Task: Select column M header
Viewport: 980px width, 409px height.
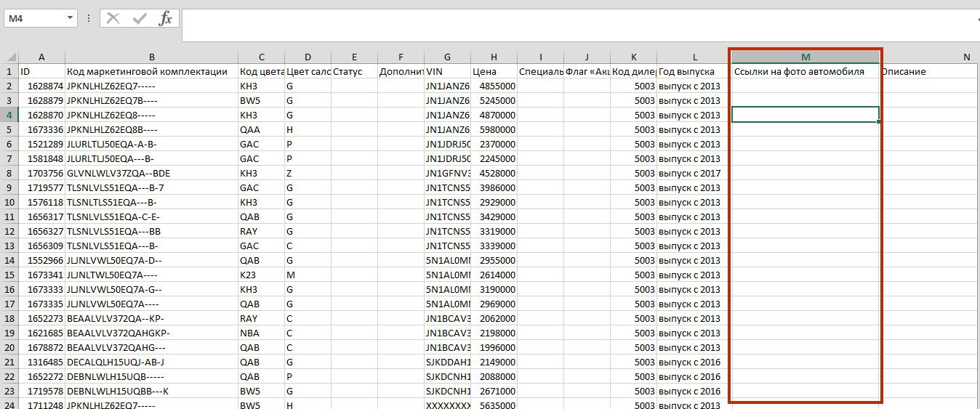Action: (x=806, y=57)
